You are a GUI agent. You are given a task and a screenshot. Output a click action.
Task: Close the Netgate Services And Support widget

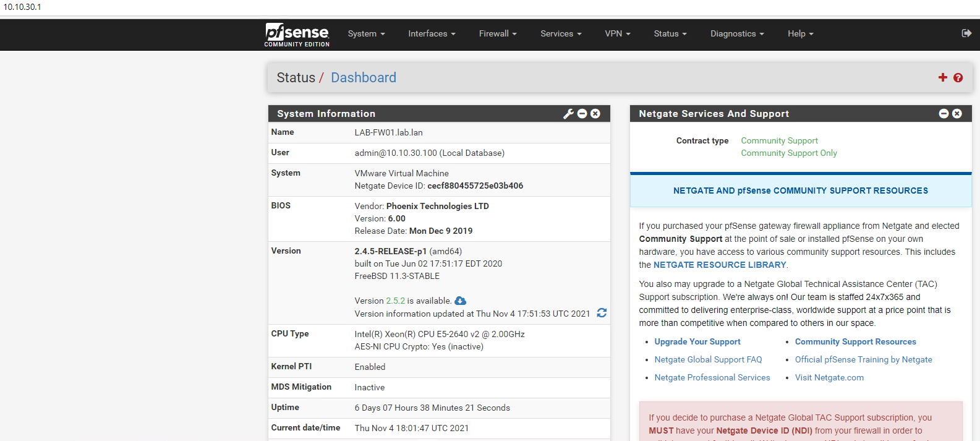click(957, 114)
